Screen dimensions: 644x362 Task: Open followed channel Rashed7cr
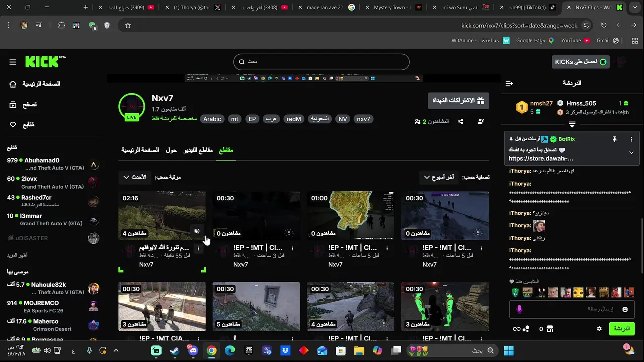(x=53, y=201)
